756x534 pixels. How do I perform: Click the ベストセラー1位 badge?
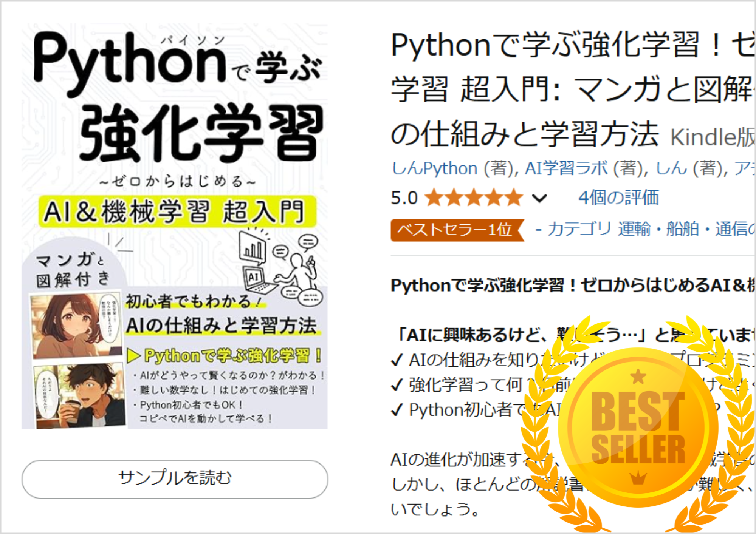[x=457, y=230]
